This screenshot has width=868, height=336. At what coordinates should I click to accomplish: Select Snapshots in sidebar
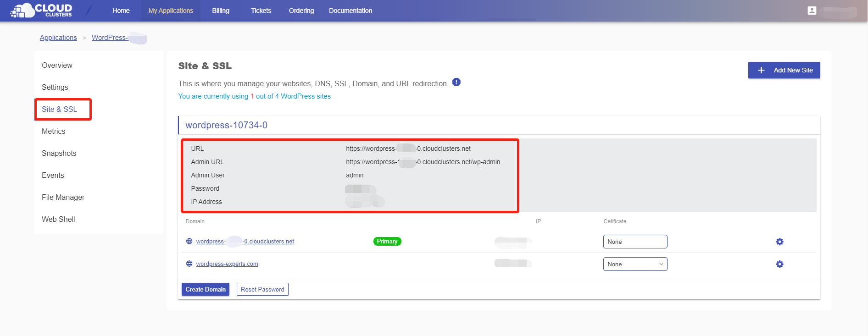pyautogui.click(x=59, y=153)
